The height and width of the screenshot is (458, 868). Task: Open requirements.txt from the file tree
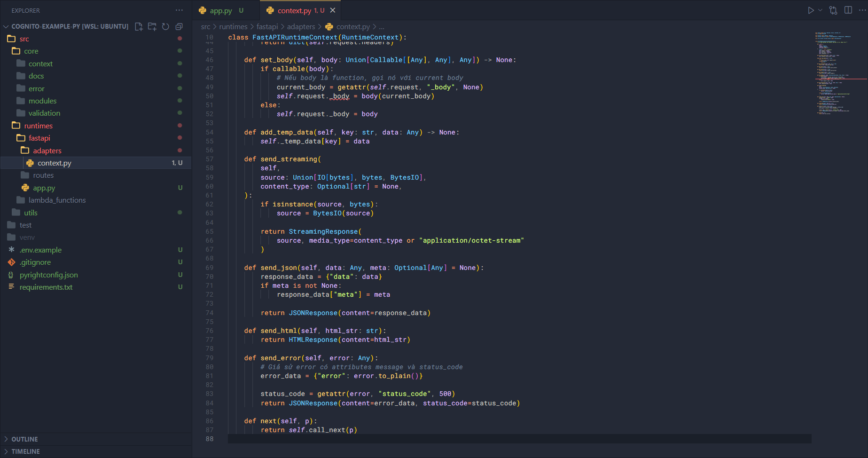pos(46,287)
